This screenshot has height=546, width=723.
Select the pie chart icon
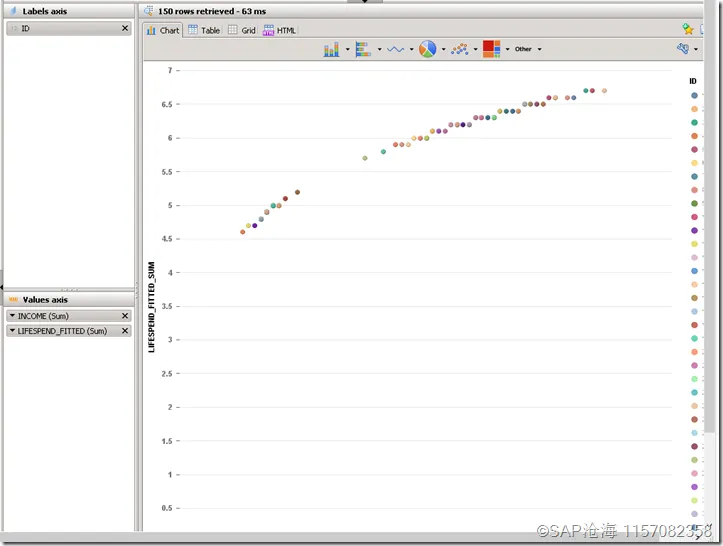[427, 49]
